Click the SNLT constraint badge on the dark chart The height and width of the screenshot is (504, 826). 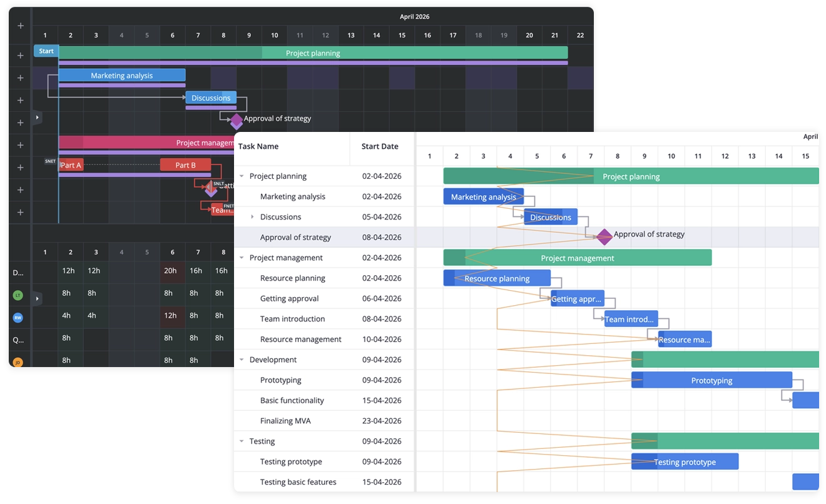[218, 183]
